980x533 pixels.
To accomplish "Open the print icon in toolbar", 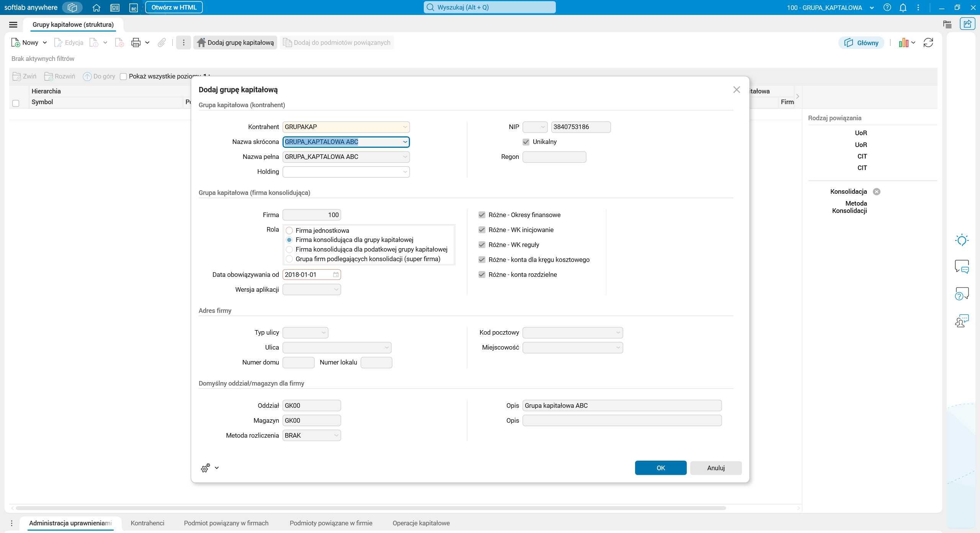I will [136, 43].
